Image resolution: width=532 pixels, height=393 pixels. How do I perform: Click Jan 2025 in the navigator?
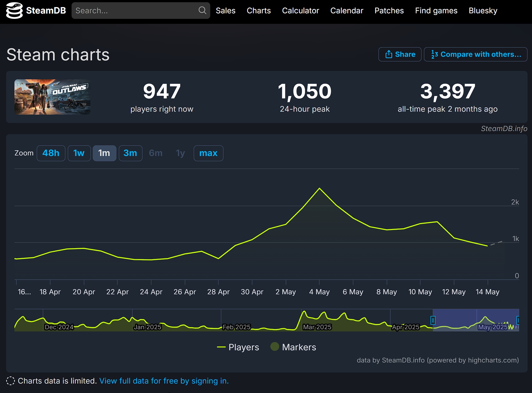tap(148, 327)
